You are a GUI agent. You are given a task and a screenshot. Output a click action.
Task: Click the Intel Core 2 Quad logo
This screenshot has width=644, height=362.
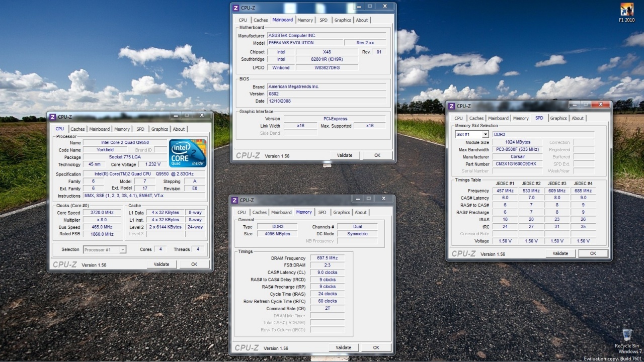tap(188, 153)
